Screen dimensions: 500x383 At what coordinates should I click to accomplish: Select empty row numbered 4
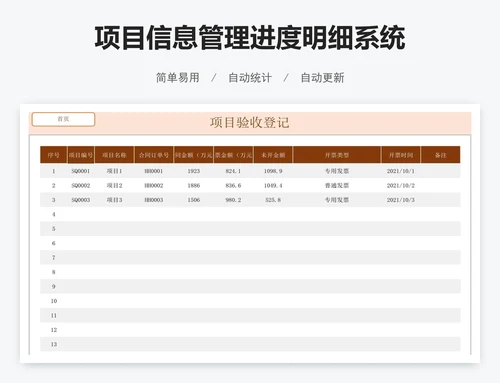[x=250, y=214]
